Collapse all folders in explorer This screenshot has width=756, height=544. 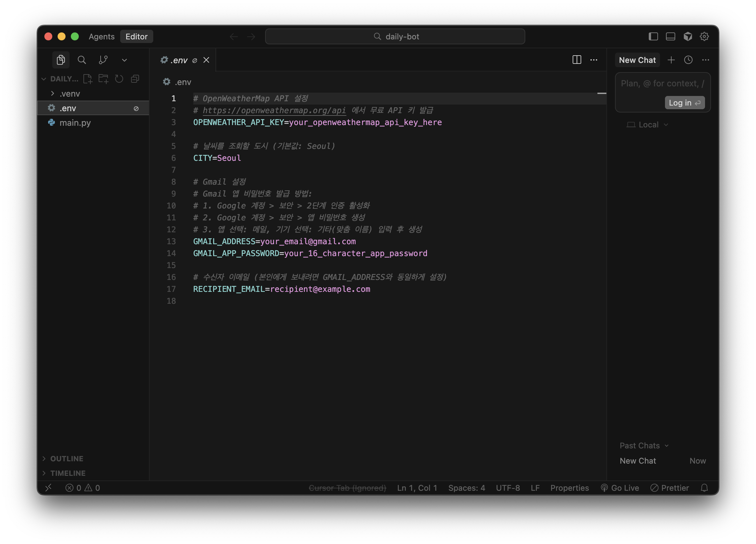click(x=135, y=79)
